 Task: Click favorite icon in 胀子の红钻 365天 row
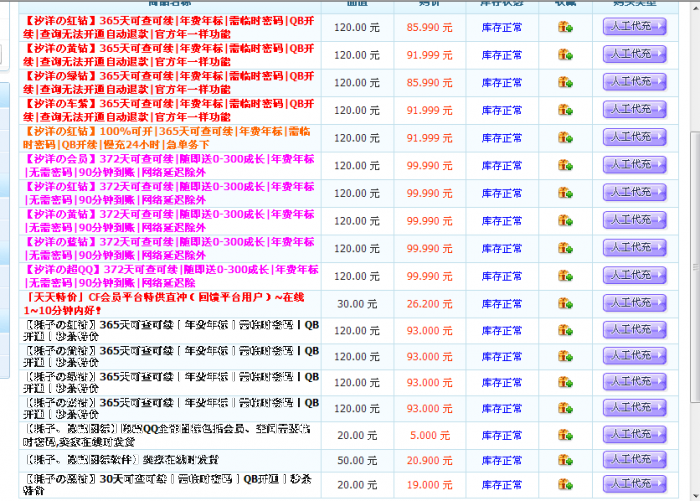click(x=565, y=331)
